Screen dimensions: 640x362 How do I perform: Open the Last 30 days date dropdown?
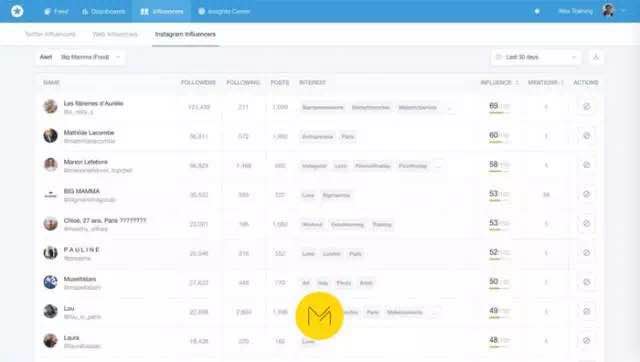pyautogui.click(x=536, y=57)
